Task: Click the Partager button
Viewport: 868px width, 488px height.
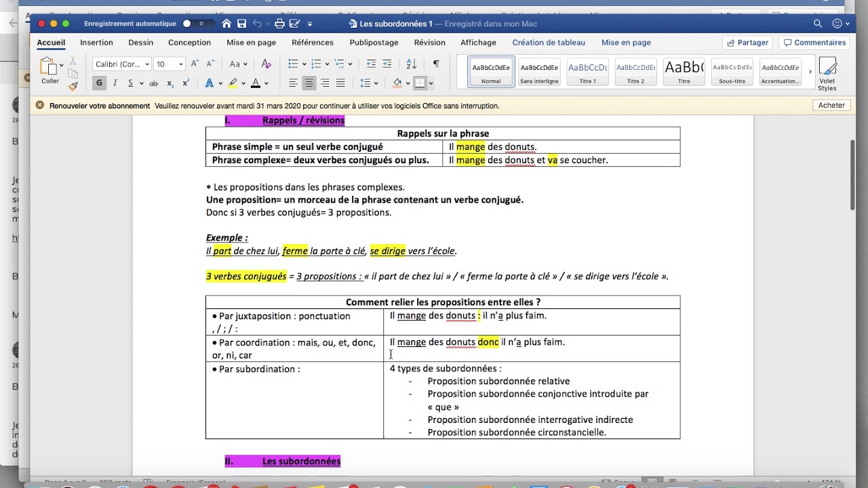Action: pos(747,42)
